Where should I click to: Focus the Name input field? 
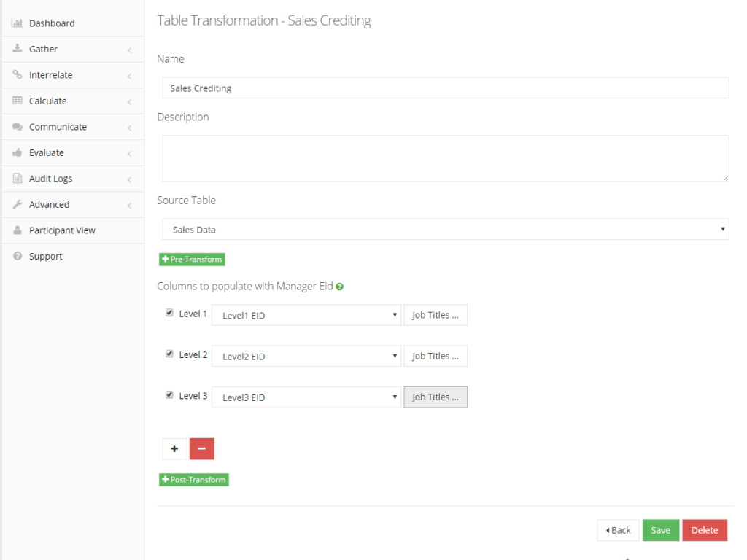(x=446, y=88)
